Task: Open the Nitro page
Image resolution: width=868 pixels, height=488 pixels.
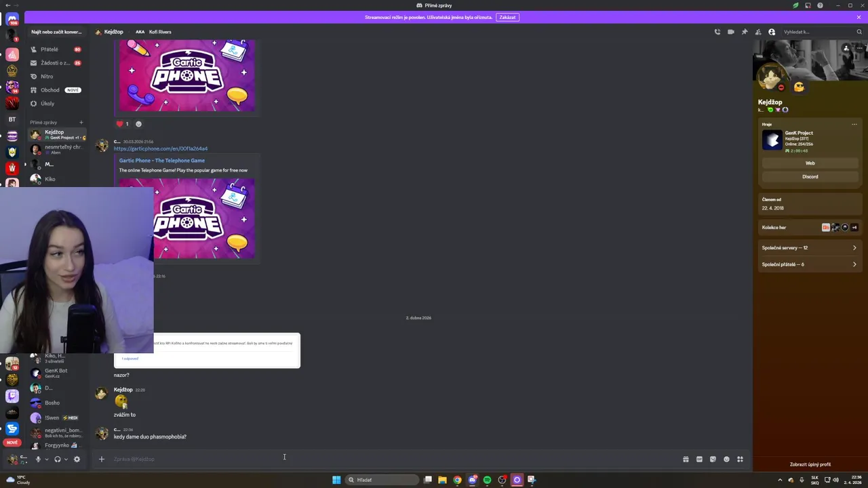Action: pyautogui.click(x=56, y=77)
